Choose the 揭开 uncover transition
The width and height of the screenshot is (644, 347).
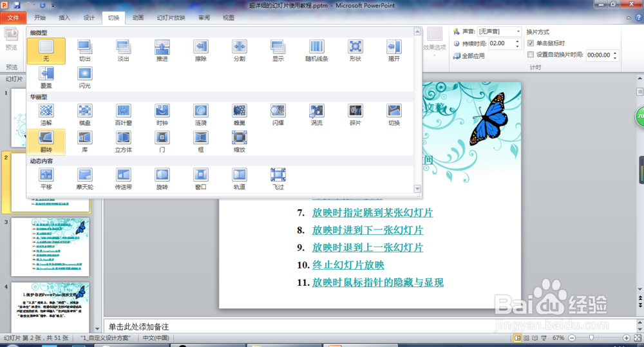tap(393, 51)
